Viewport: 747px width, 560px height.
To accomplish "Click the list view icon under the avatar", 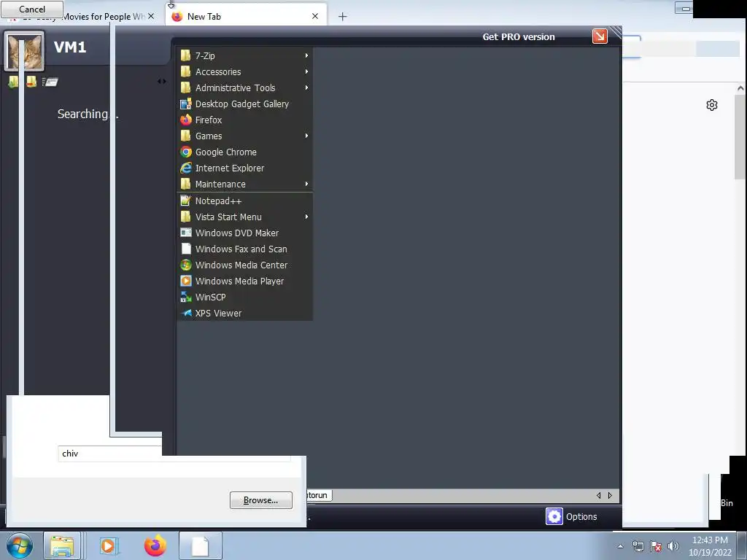I will coord(50,82).
